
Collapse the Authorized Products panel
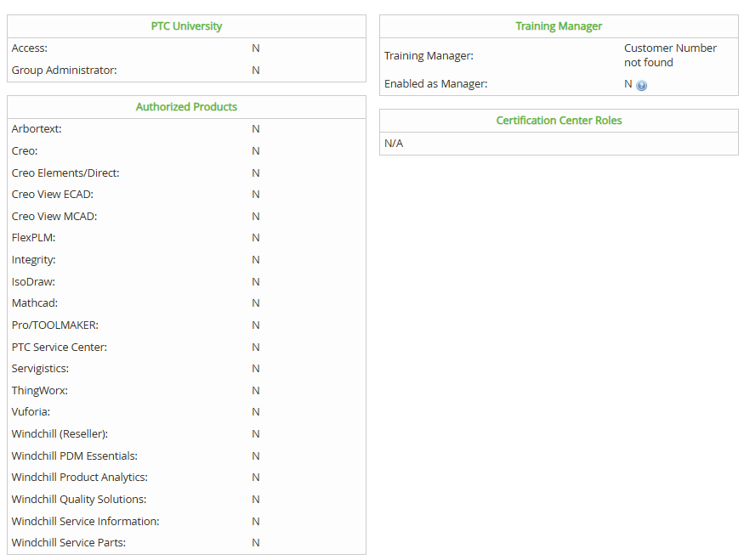[186, 106]
